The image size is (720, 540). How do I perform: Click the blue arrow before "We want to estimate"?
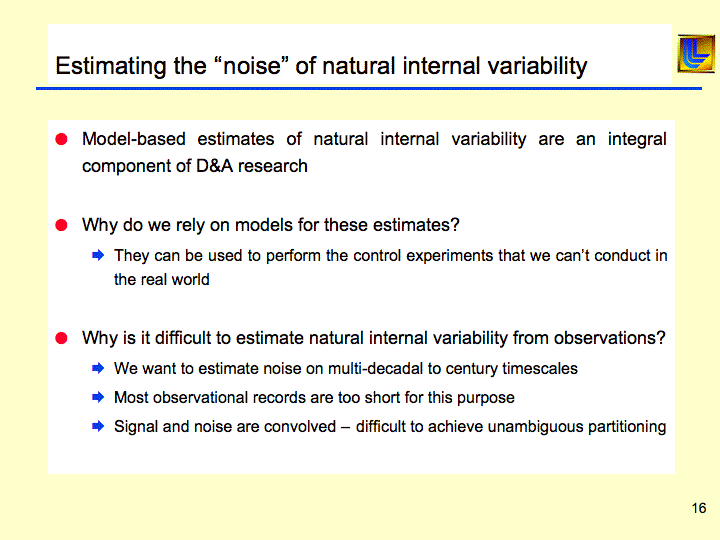pos(98,368)
